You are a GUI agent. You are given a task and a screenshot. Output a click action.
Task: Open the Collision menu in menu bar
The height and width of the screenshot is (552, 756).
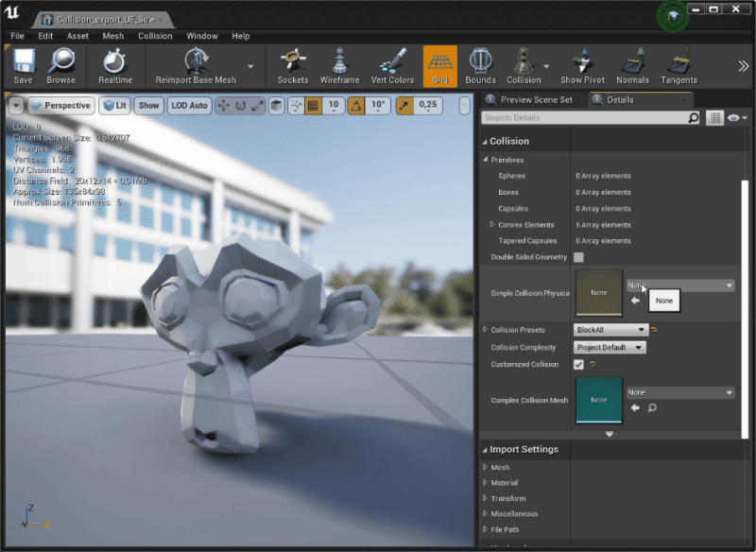(x=155, y=36)
